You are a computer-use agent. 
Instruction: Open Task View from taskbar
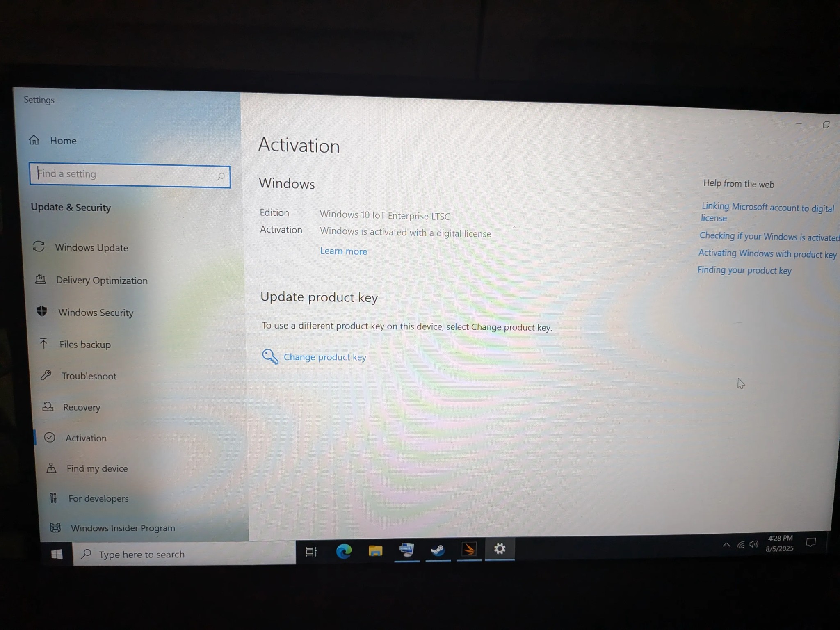tap(311, 552)
